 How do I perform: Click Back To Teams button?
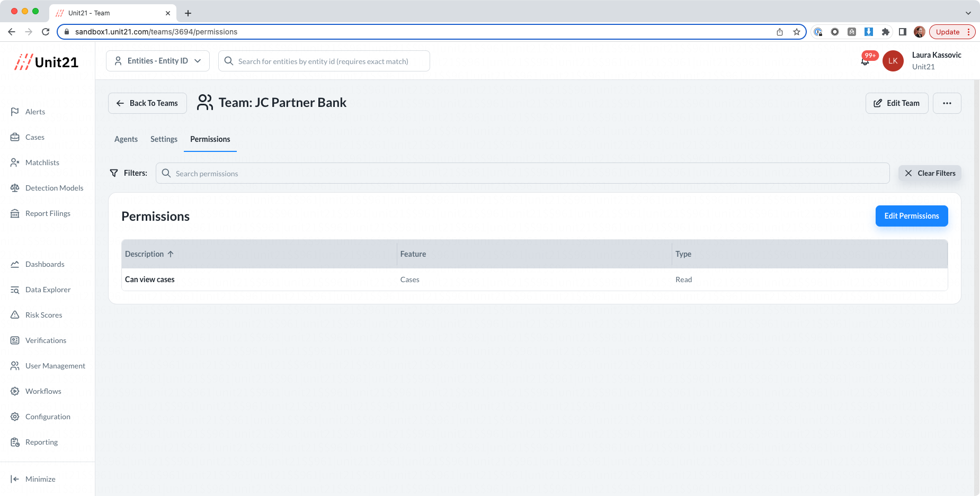[147, 103]
